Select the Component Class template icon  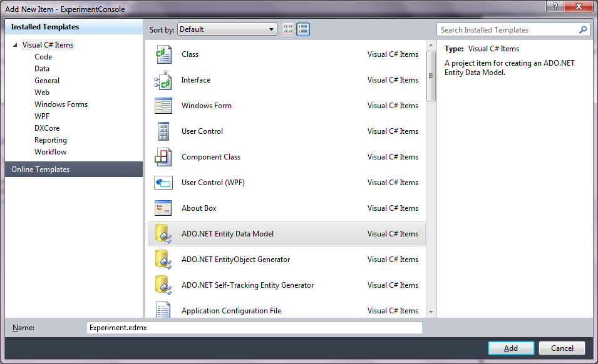(x=163, y=157)
